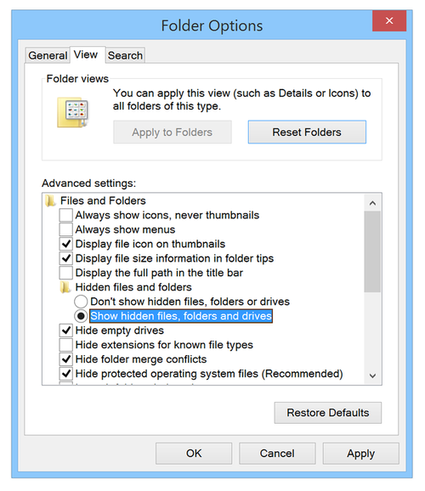Click the Files and Folders folder icon
425x491 pixels.
pyautogui.click(x=50, y=201)
